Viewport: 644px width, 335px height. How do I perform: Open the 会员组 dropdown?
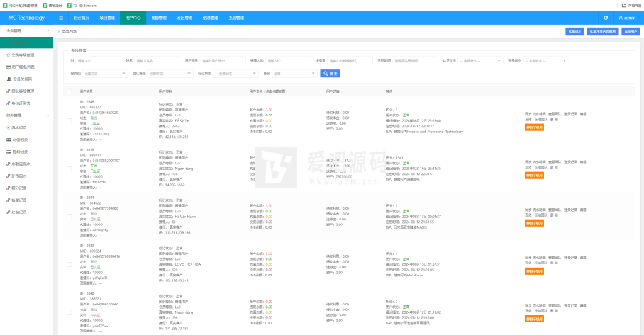105,74
